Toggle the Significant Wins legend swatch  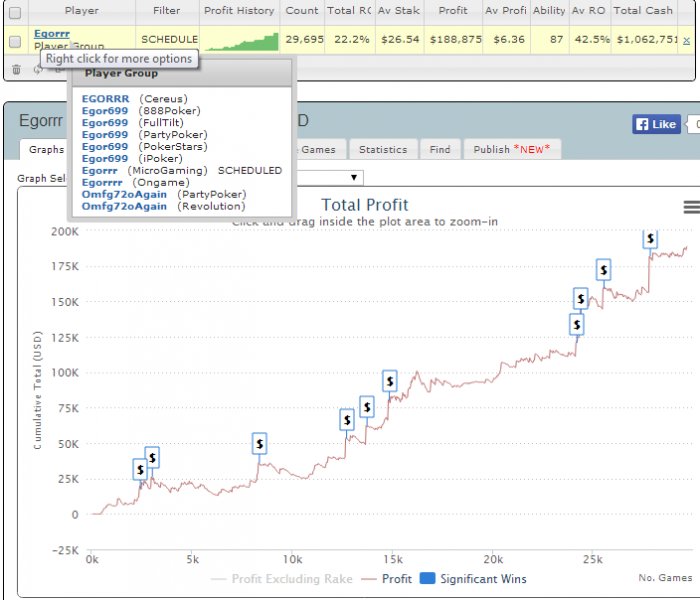pyautogui.click(x=428, y=579)
